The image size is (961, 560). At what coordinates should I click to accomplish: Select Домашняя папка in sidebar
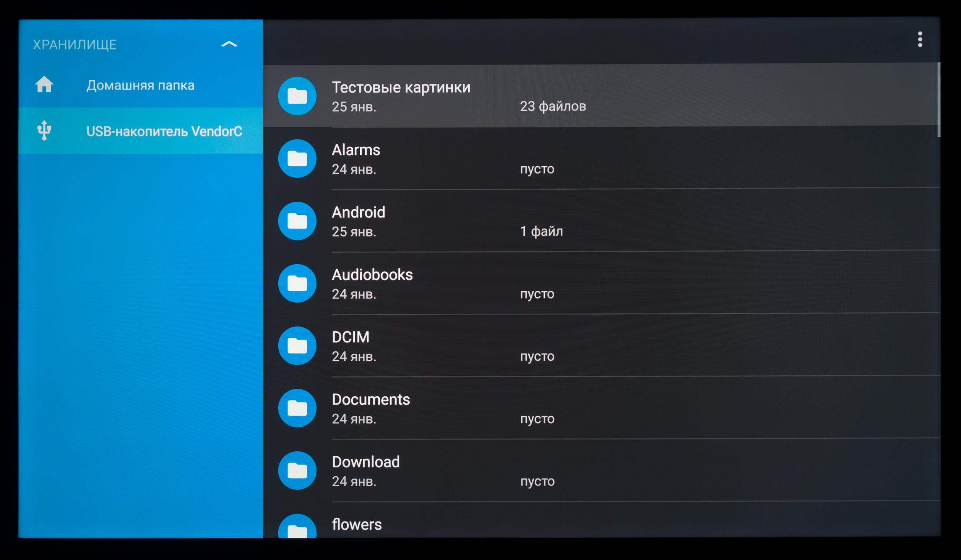click(x=140, y=85)
